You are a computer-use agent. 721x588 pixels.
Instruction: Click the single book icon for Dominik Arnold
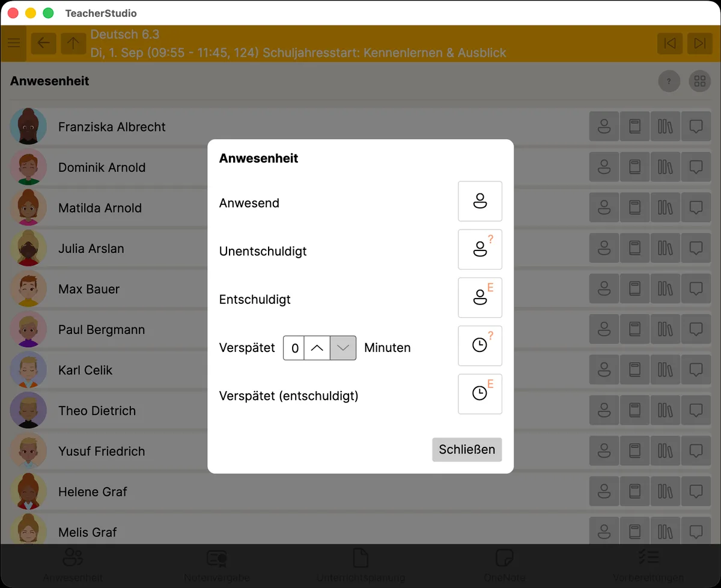pos(635,167)
